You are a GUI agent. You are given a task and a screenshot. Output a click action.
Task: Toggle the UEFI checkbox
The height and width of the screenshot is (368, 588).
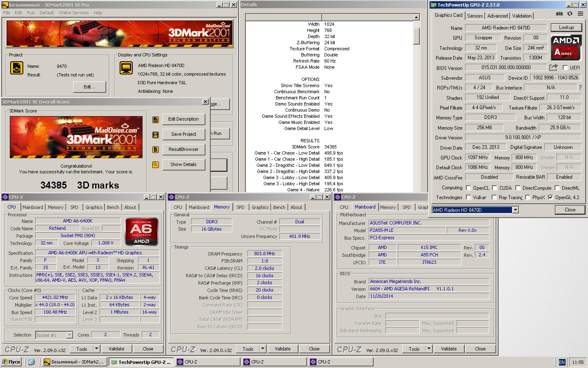point(565,67)
